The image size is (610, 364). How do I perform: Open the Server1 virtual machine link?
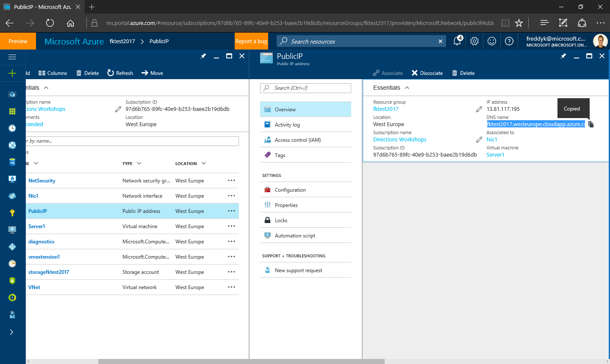coord(495,155)
